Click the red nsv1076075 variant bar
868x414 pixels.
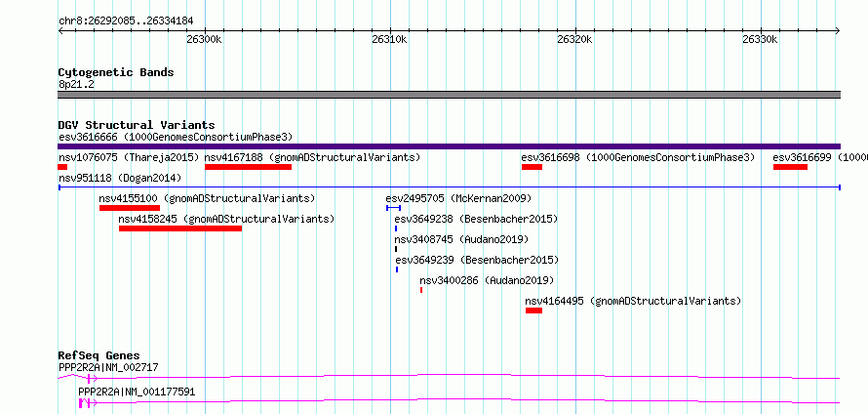pos(62,167)
